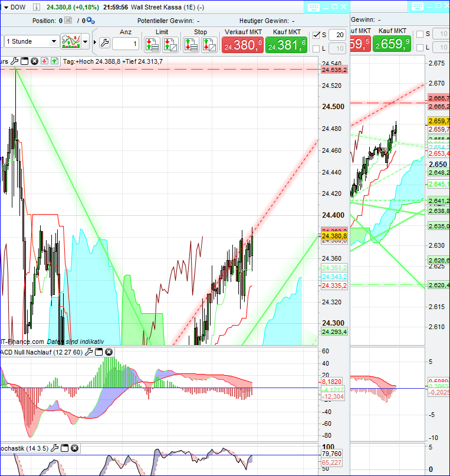Click the close-position icon next to Position 0
Screen dimensions: 450x476
tap(69, 20)
